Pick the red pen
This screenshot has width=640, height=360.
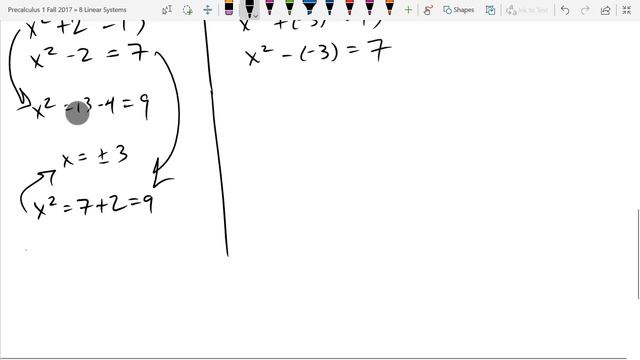coord(349,8)
